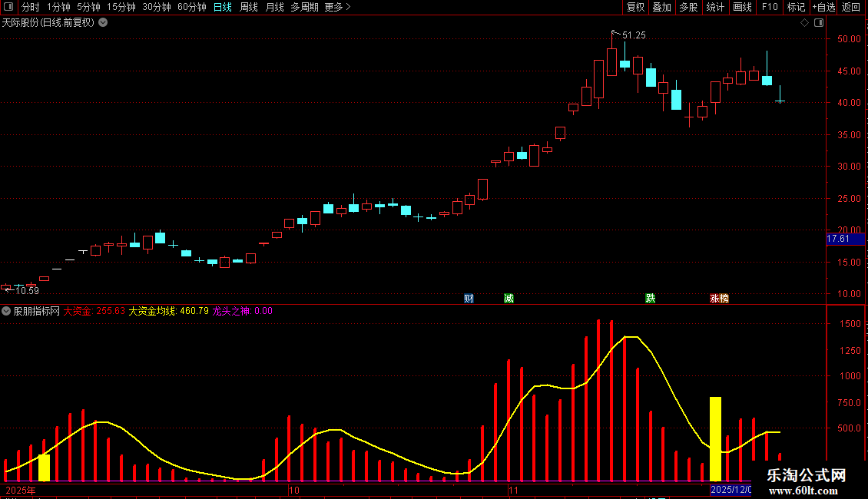The height and width of the screenshot is (499, 868).
Task: Switch to 分时 intraday view
Action: [31, 7]
